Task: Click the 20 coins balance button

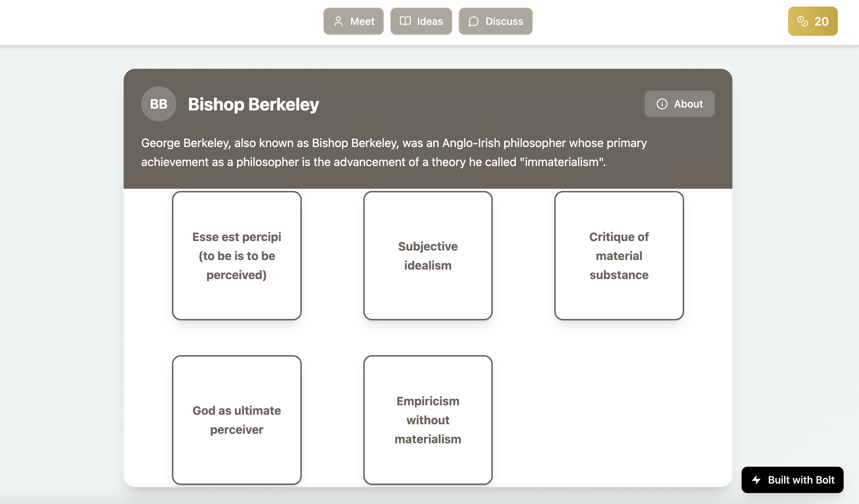Action: click(813, 21)
